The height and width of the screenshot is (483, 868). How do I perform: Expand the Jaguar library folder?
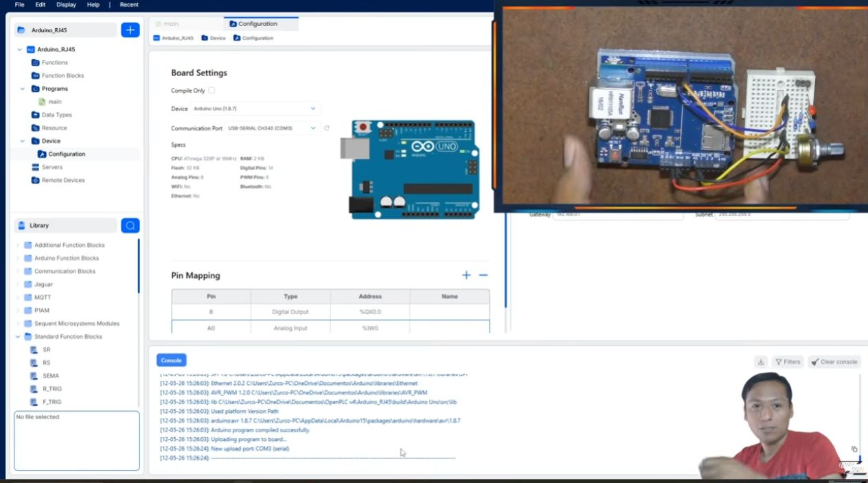(x=18, y=284)
